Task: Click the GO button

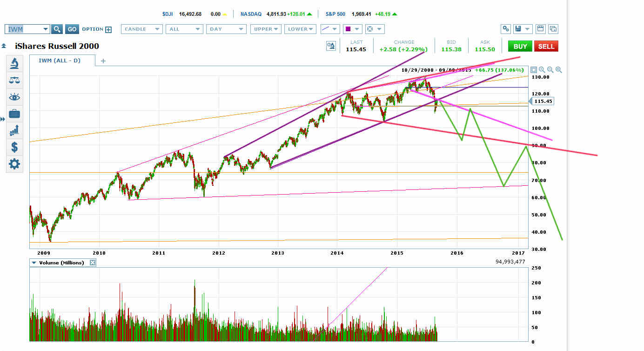Action: pyautogui.click(x=72, y=29)
